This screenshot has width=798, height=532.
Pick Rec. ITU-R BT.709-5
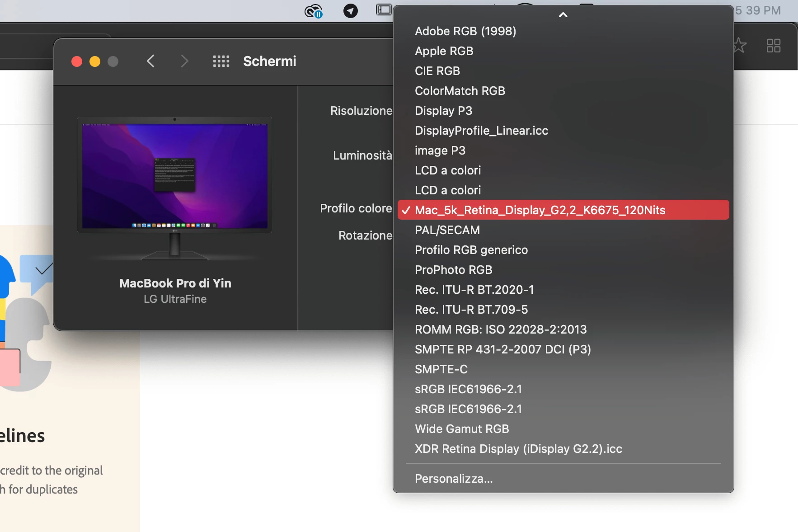click(x=563, y=310)
